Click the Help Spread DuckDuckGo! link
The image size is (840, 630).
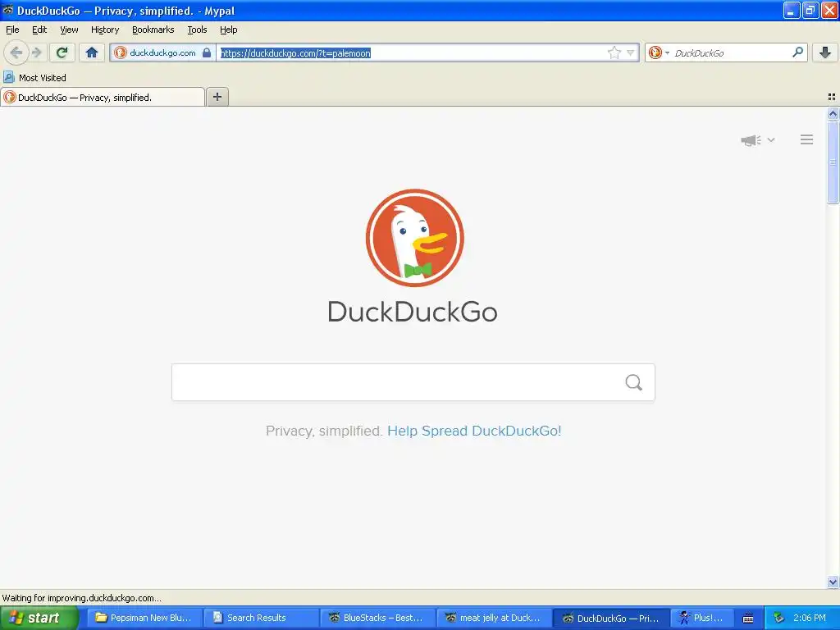474,431
